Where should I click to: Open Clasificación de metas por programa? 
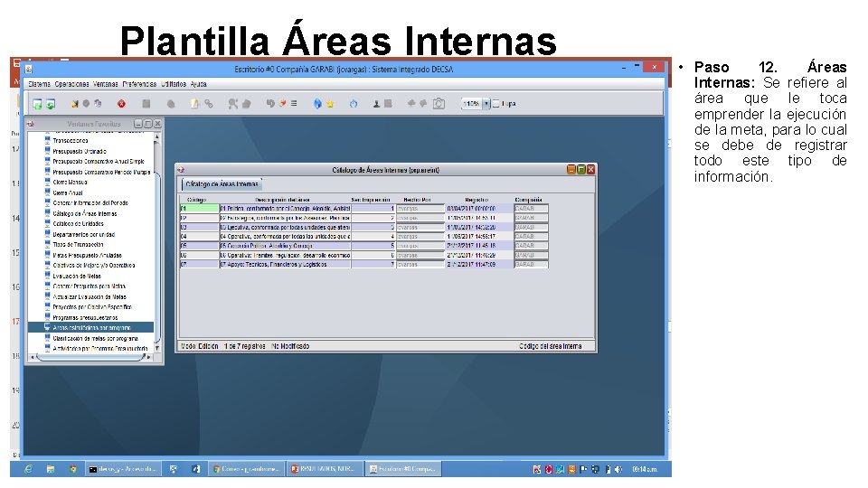tap(95, 338)
